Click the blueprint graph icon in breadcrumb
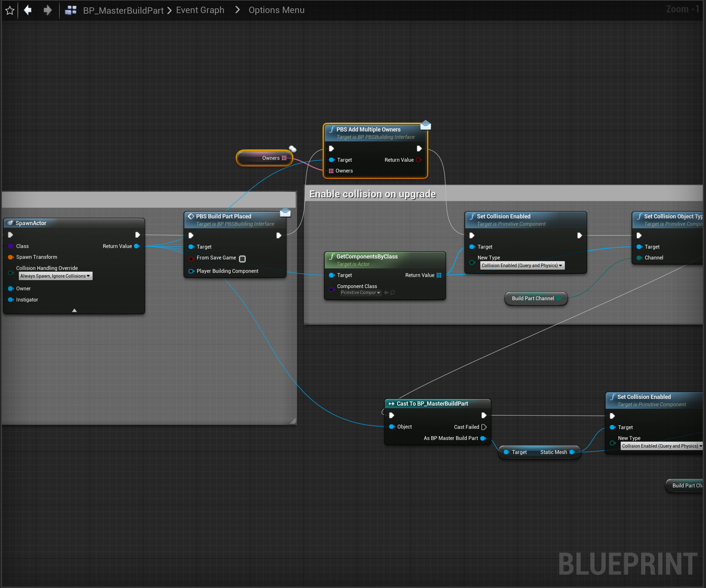This screenshot has height=588, width=706. (71, 10)
